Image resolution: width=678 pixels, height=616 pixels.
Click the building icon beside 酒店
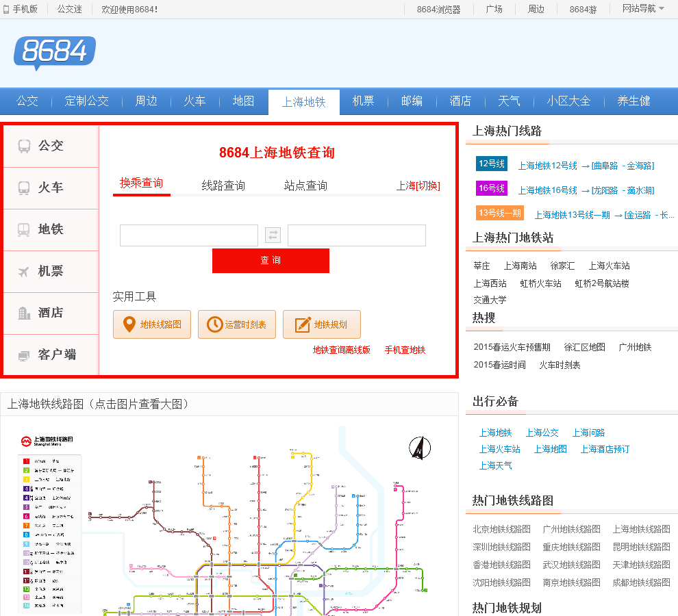pyautogui.click(x=24, y=313)
